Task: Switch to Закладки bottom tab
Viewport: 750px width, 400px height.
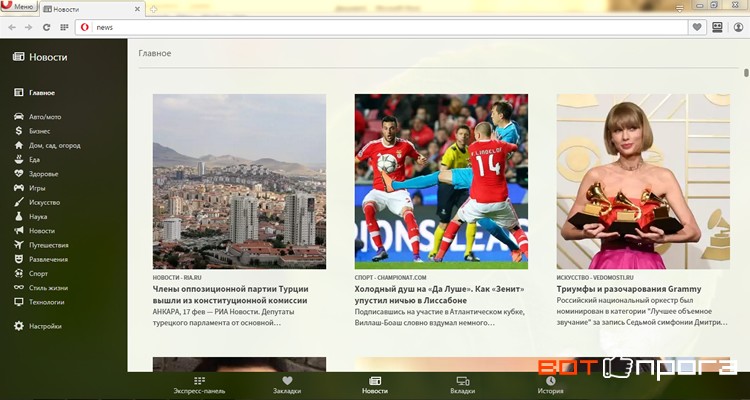Action: tap(287, 386)
